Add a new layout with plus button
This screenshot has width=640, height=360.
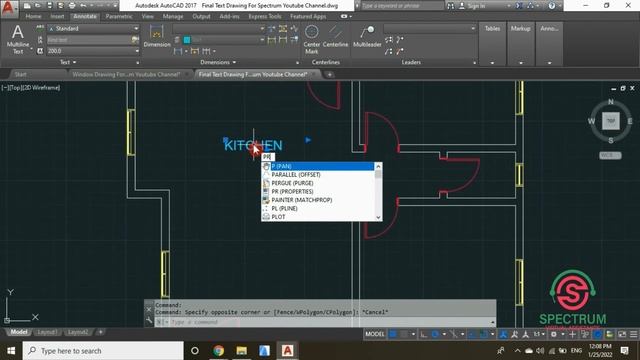point(100,332)
